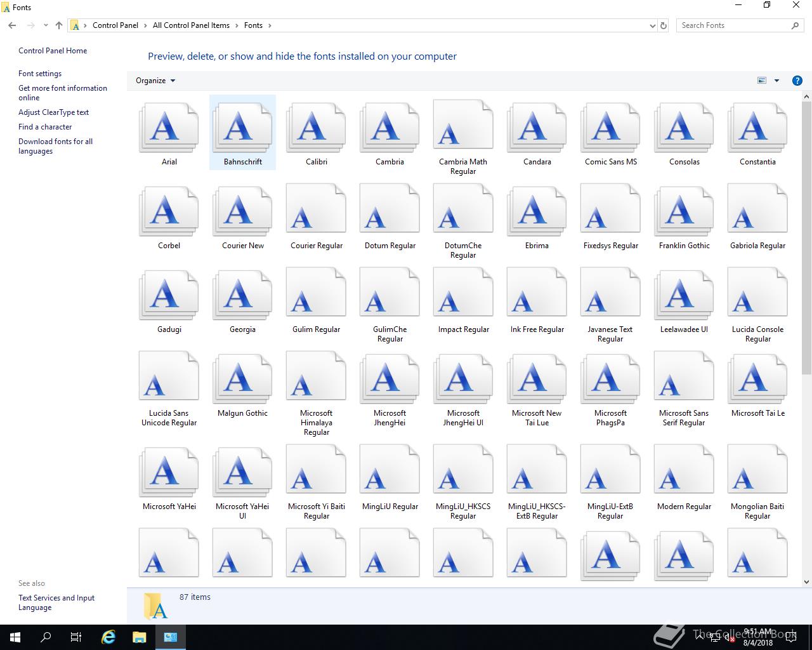Screen dimensions: 812x650
Task: Refresh the Fonts folder view
Action: click(664, 25)
